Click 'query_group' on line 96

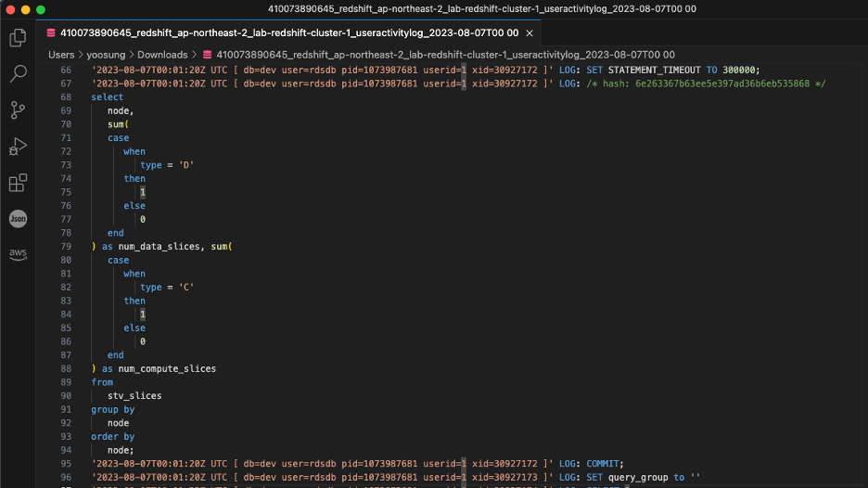click(x=638, y=478)
